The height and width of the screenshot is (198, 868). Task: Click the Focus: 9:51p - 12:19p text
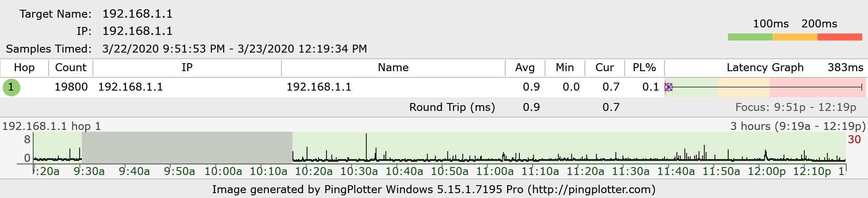795,107
